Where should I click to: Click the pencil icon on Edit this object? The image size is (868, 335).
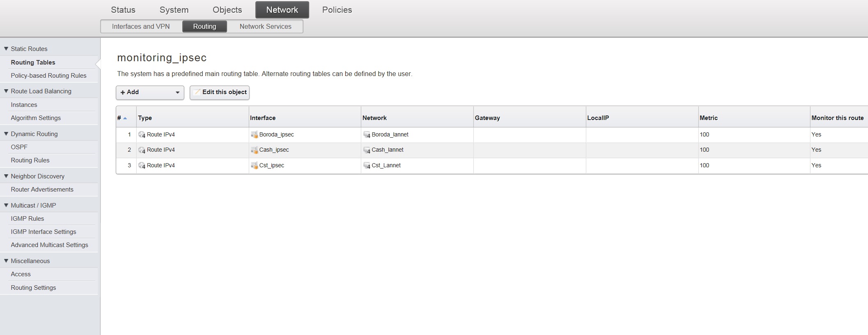(x=197, y=92)
